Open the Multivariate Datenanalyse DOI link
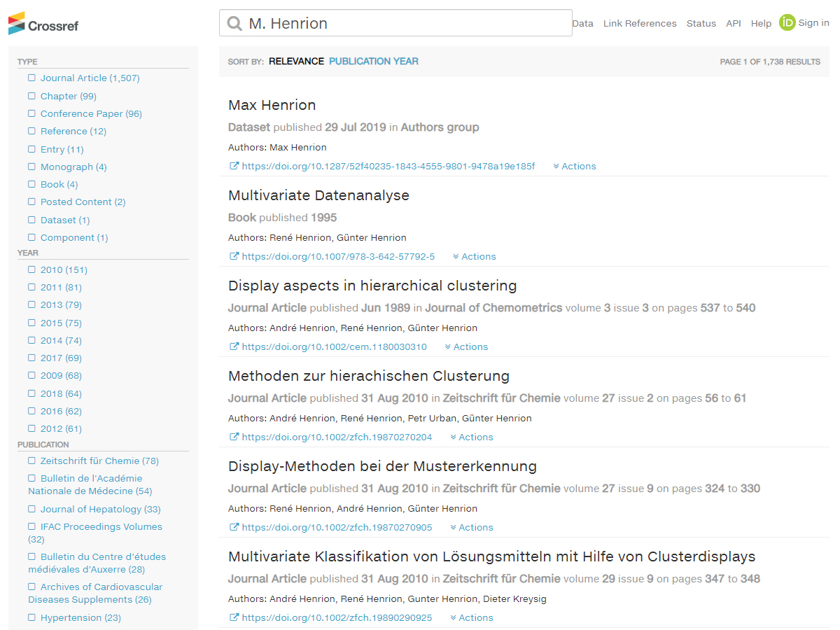 click(338, 257)
